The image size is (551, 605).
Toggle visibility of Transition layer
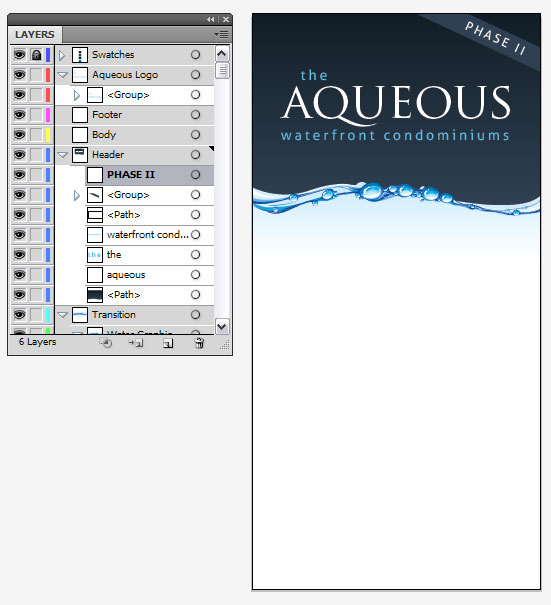[20, 314]
